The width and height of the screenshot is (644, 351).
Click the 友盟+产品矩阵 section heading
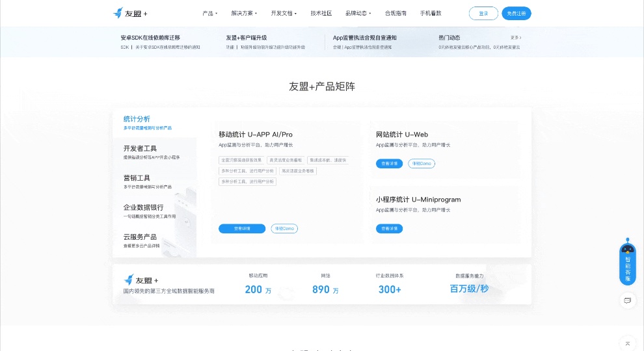pos(322,86)
